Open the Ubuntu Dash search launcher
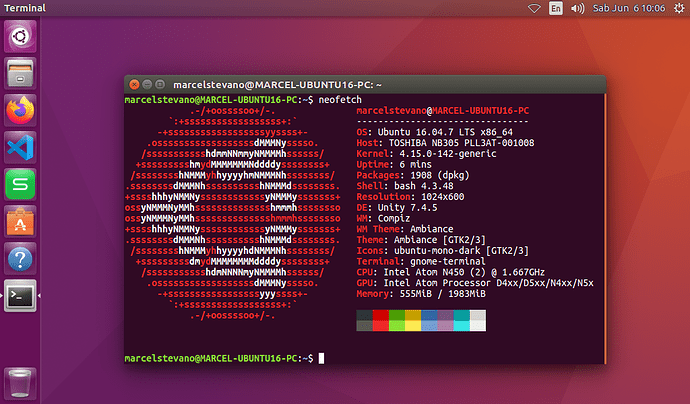Image resolution: width=690 pixels, height=404 pixels. [20, 36]
